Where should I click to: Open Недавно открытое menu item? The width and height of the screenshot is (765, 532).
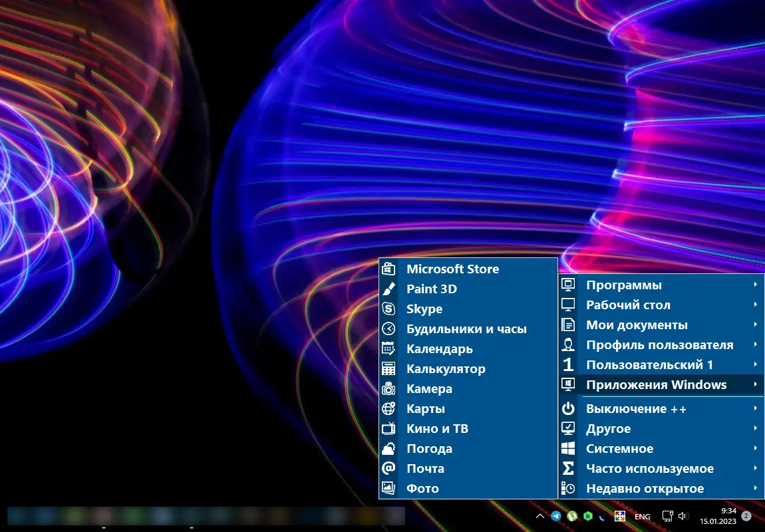click(644, 489)
